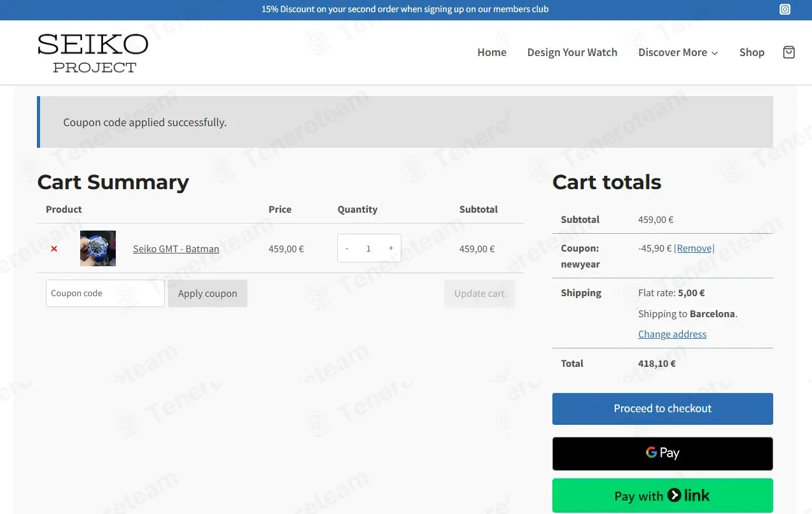Open the Seiko GMT - Batman product link
The width and height of the screenshot is (812, 514).
click(x=176, y=249)
